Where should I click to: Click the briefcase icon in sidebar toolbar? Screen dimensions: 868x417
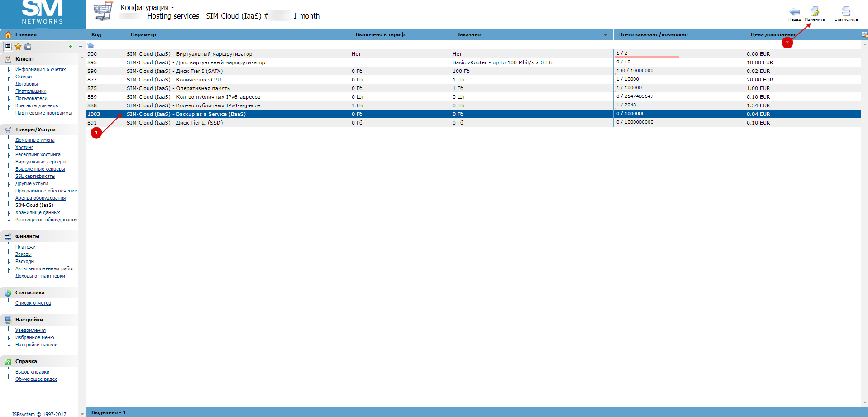28,47
